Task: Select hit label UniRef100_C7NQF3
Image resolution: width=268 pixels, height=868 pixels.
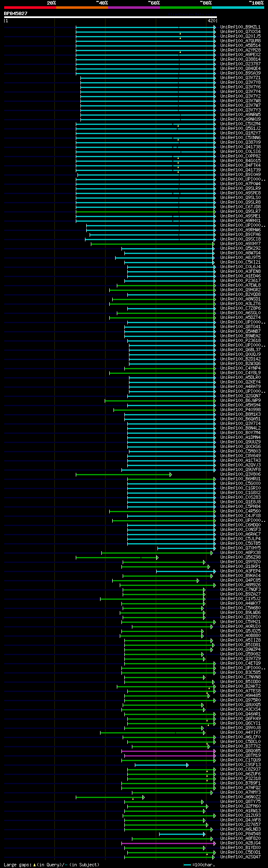Action: pos(240,589)
